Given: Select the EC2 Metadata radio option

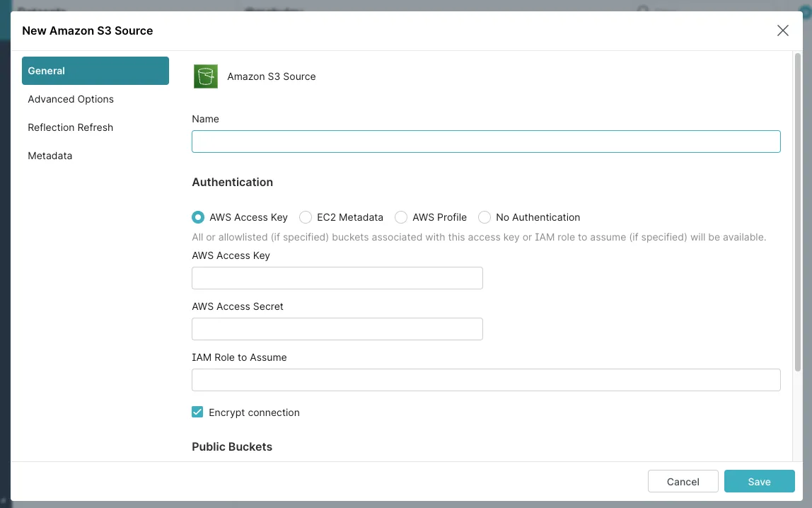Looking at the screenshot, I should click(306, 217).
